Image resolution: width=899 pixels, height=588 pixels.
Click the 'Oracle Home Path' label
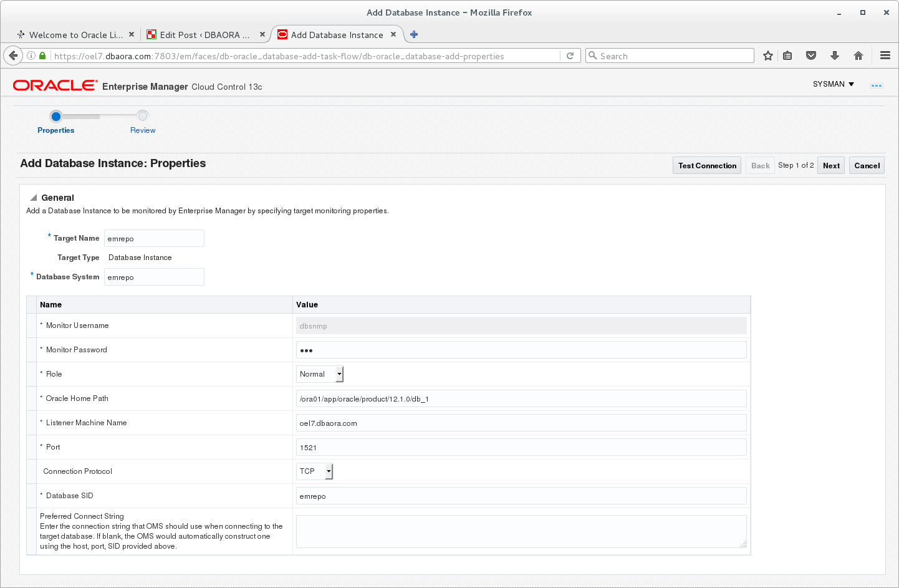pyautogui.click(x=77, y=398)
